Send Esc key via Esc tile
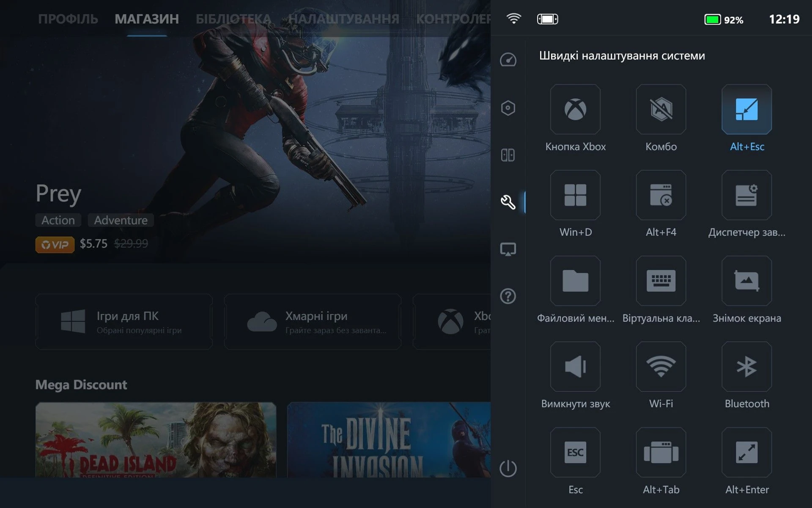 575,452
